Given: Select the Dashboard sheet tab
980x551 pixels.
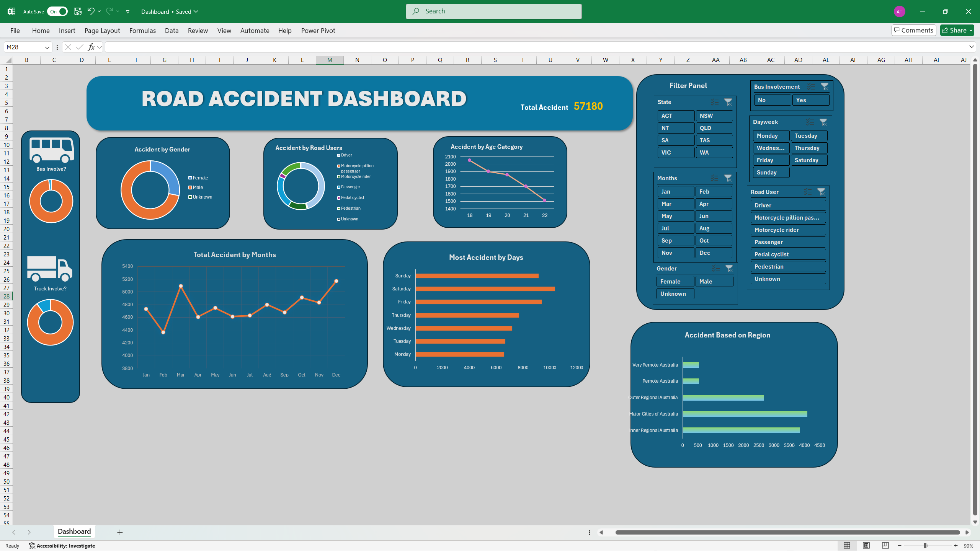Looking at the screenshot, I should (74, 531).
